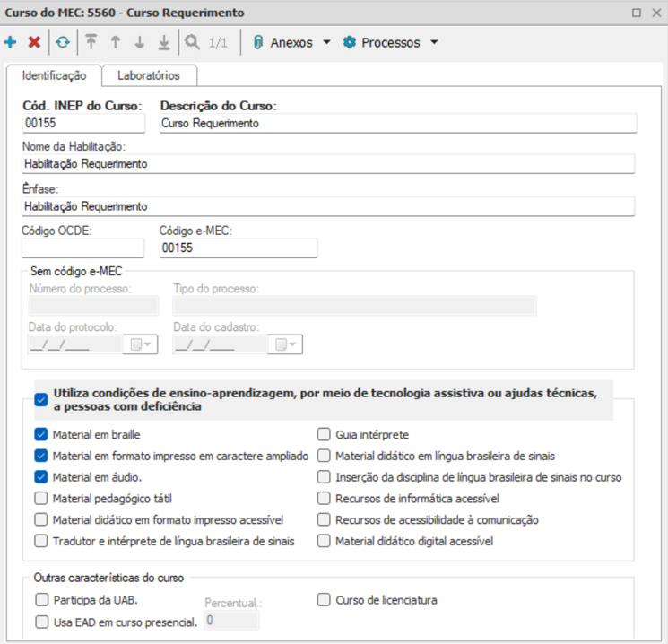Click the Nome da Habilitação field

pyautogui.click(x=328, y=163)
